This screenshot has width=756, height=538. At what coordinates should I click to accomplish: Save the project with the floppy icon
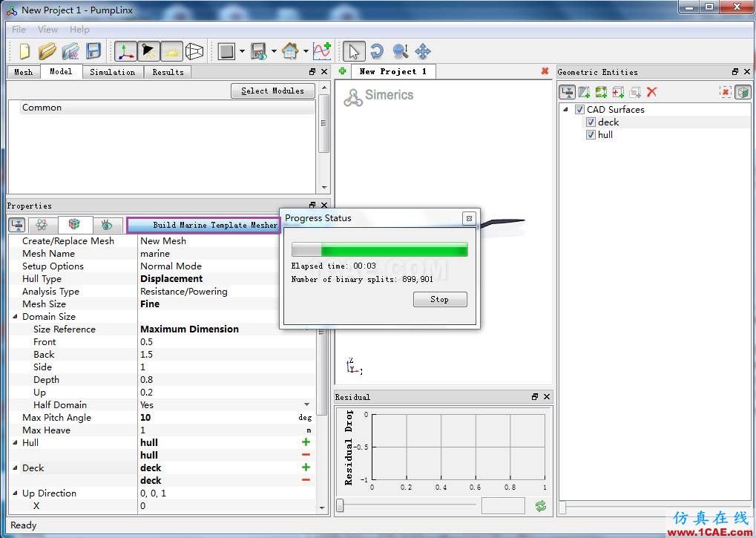click(93, 51)
